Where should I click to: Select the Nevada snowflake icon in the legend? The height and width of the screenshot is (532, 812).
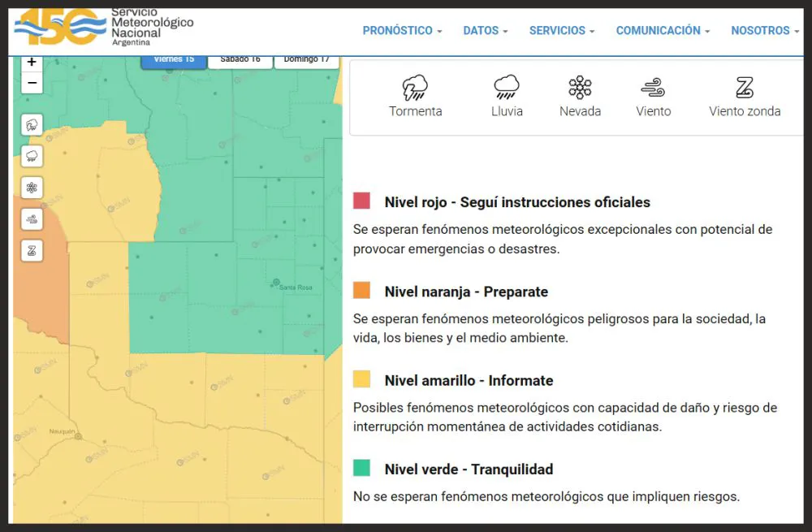[x=580, y=88]
